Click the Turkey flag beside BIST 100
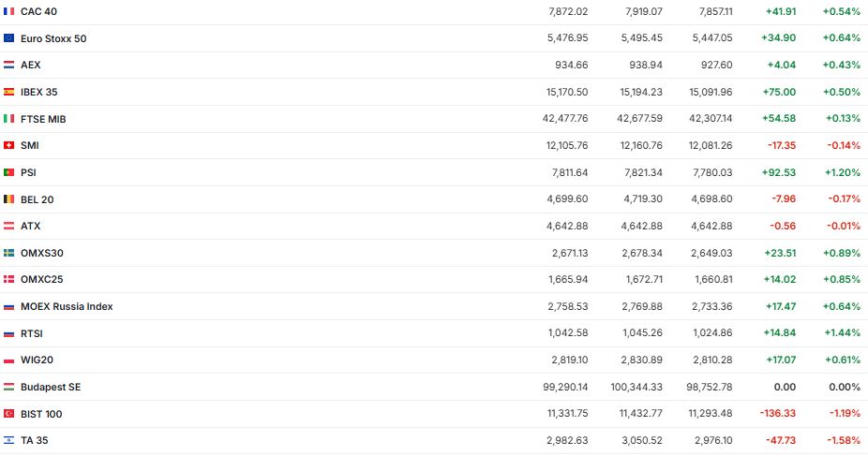Viewport: 868px width, 456px height. click(x=9, y=414)
